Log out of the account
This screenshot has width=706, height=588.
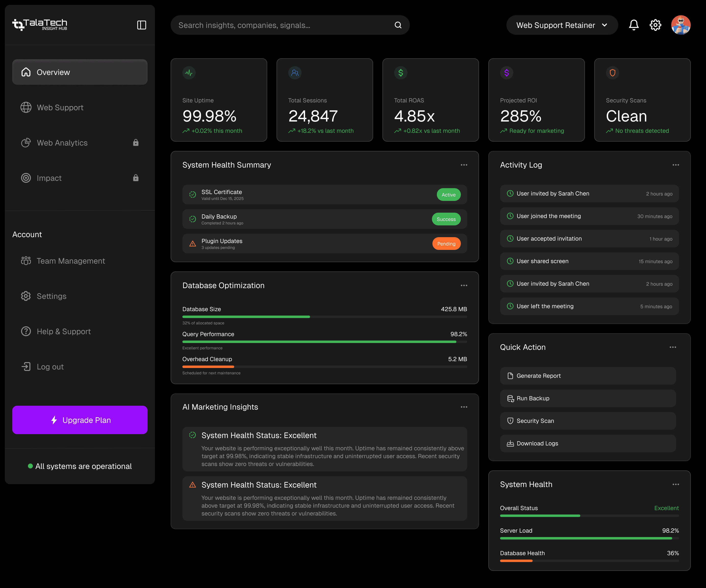coord(80,367)
